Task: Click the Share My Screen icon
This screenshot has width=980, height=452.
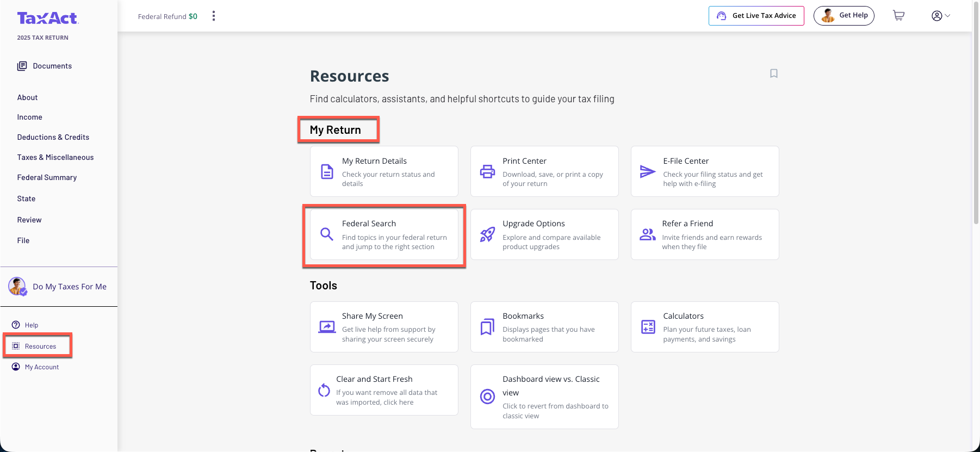Action: point(327,327)
